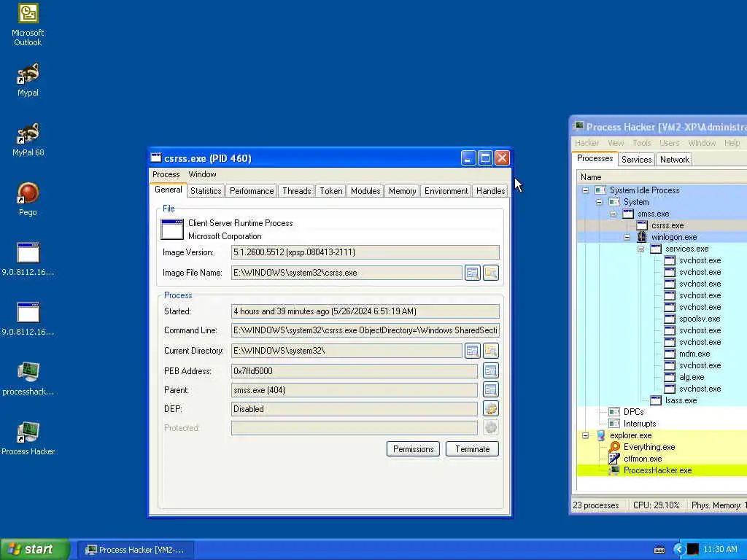Open the Process menu in csrss.exe window

[166, 174]
